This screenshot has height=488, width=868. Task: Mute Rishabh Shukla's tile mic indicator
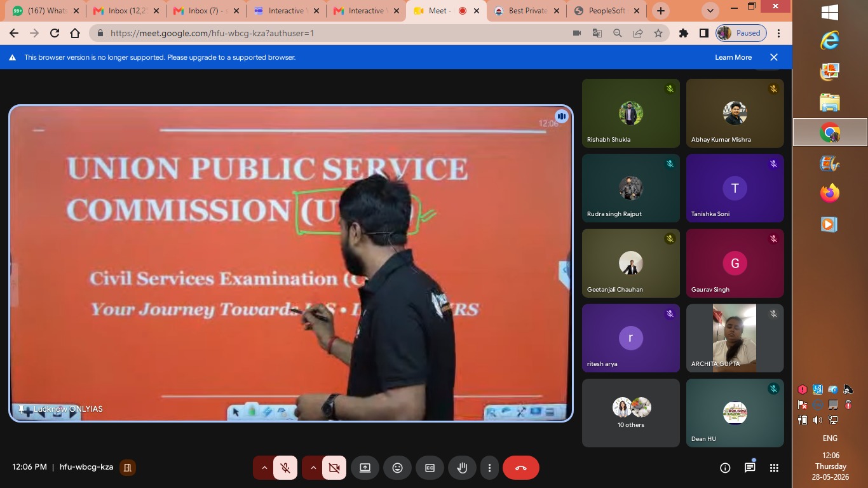point(670,89)
